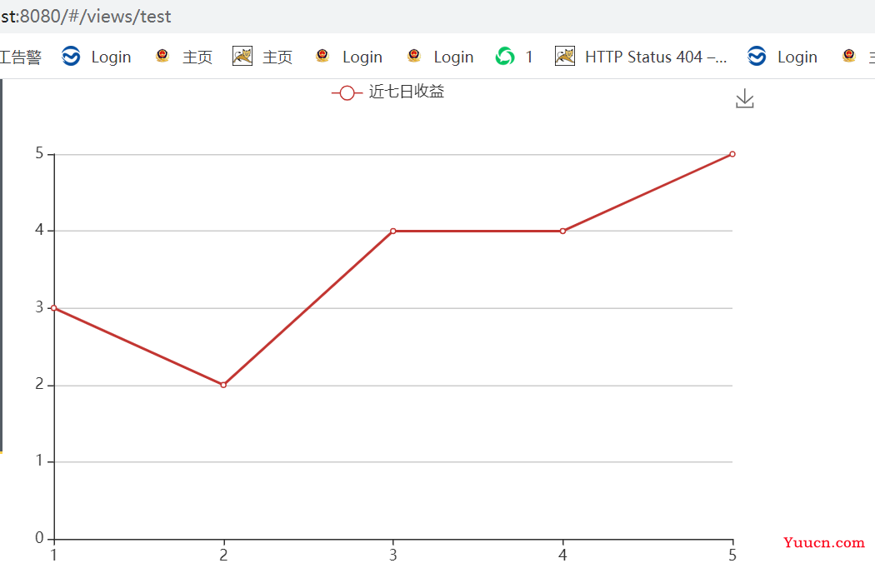Save chart as image using download icon
Image resolution: width=875 pixels, height=588 pixels.
744,98
